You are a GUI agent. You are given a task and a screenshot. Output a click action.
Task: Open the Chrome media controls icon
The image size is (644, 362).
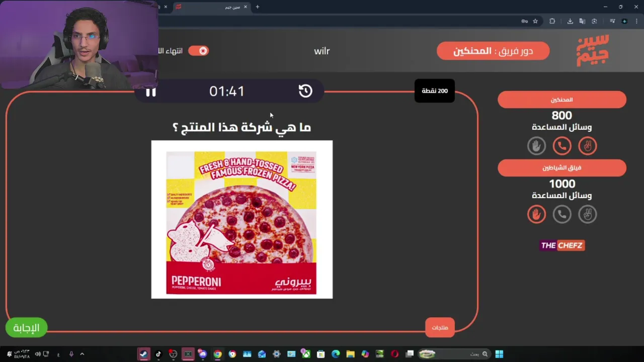pyautogui.click(x=612, y=21)
